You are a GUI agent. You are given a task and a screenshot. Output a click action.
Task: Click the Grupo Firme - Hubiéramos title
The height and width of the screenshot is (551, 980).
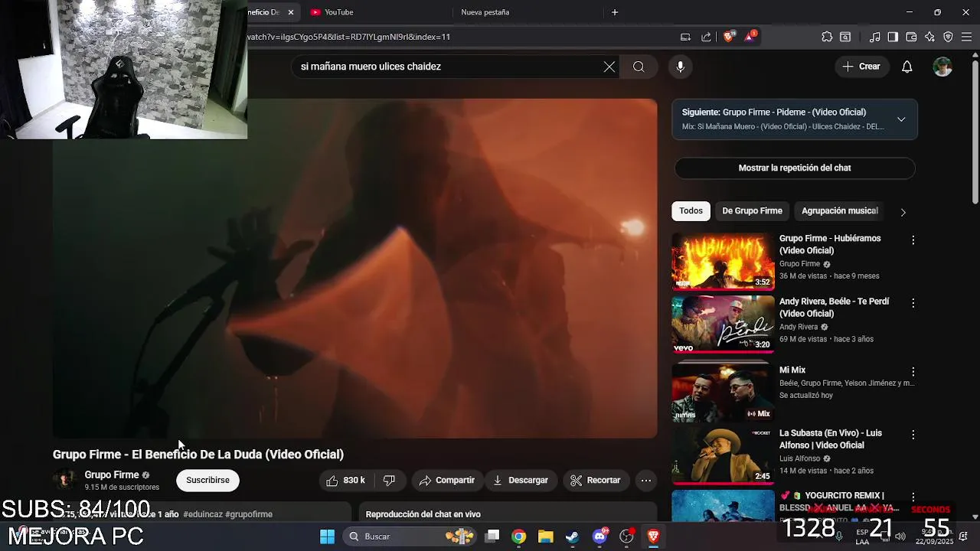click(830, 244)
